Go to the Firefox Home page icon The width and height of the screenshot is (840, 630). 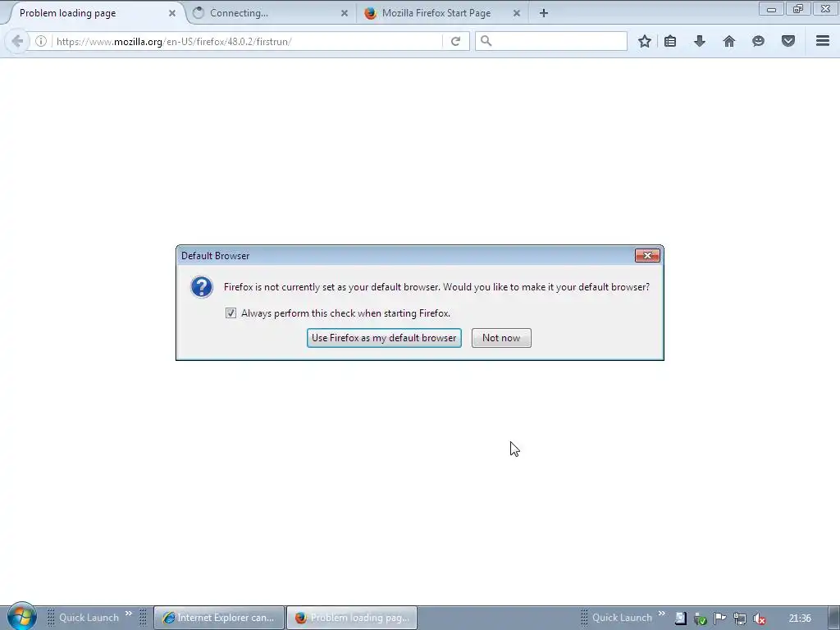pos(728,41)
